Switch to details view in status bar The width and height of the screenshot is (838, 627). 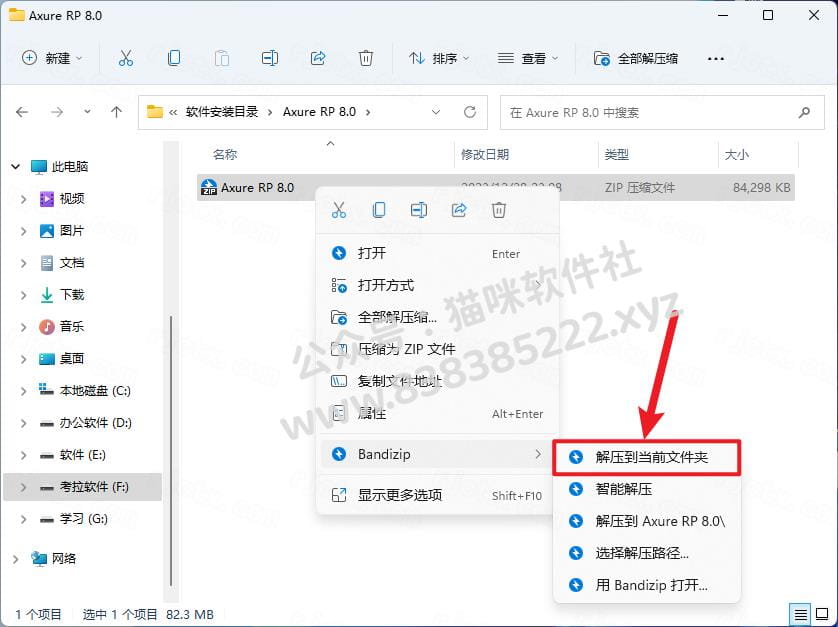coord(801,615)
